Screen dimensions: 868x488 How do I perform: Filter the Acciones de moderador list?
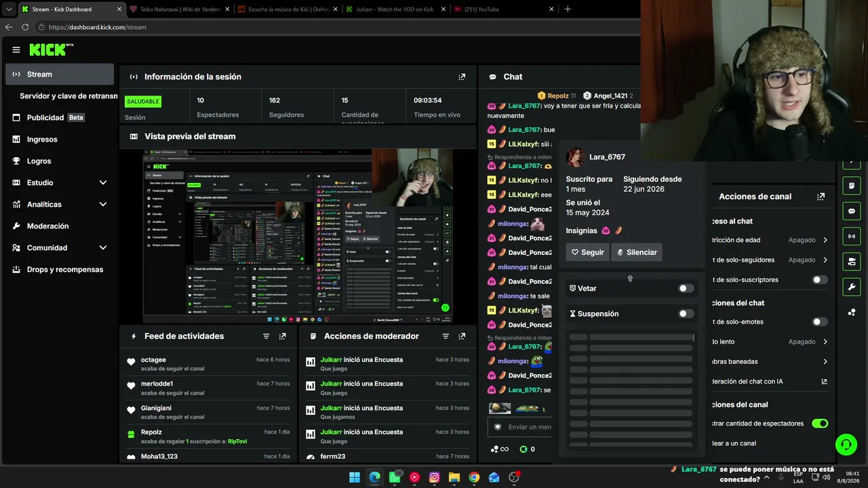coord(446,336)
